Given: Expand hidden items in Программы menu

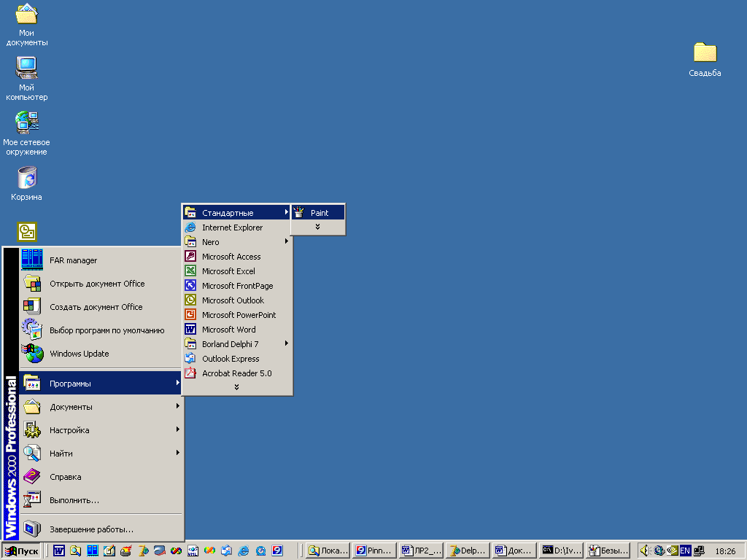Looking at the screenshot, I should (237, 387).
